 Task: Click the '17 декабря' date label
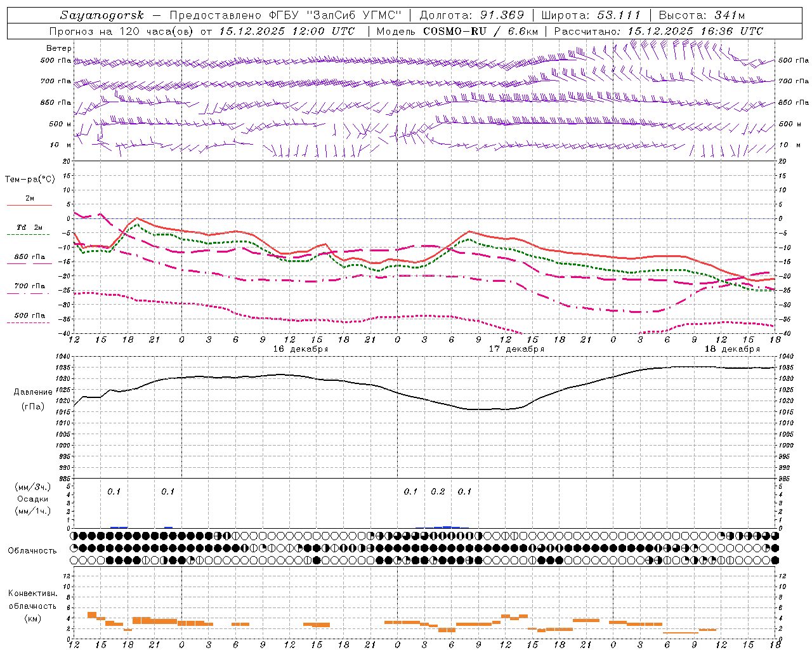coord(516,349)
